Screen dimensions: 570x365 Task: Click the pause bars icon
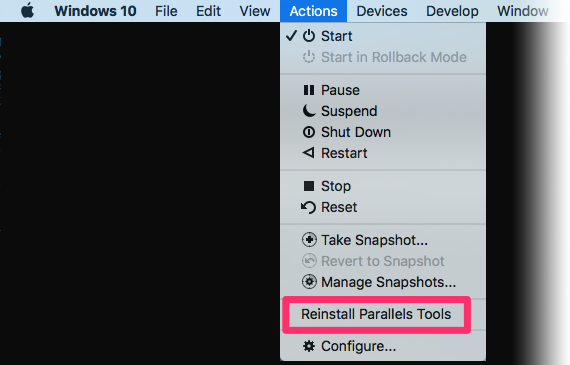309,90
